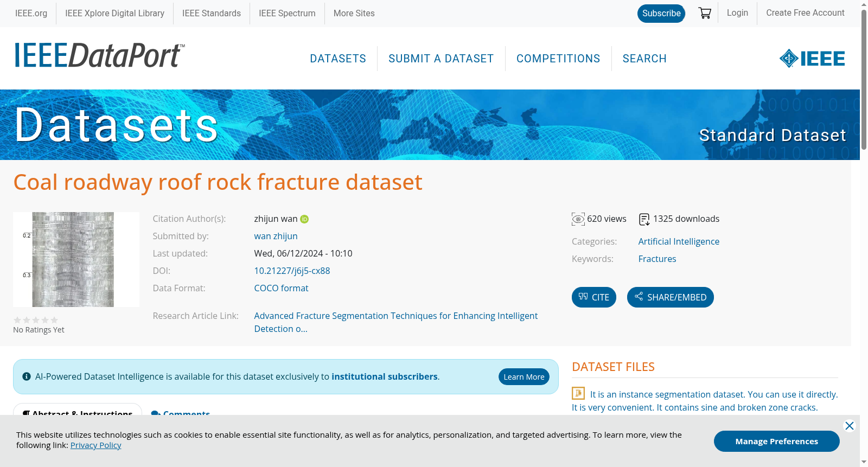Viewport: 868px width, 467px height.
Task: Click the IEEE DataPort logo
Action: click(x=99, y=56)
